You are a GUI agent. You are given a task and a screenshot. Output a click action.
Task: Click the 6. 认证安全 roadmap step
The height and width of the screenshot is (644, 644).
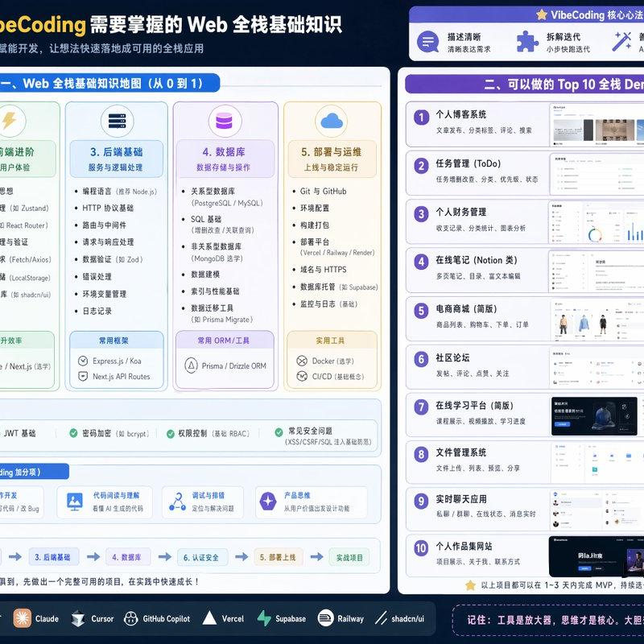click(x=202, y=557)
